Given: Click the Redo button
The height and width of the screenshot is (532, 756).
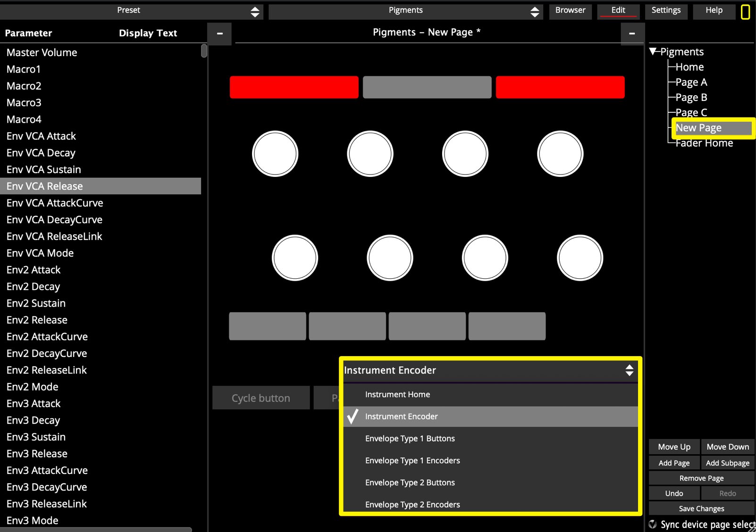Looking at the screenshot, I should point(728,493).
